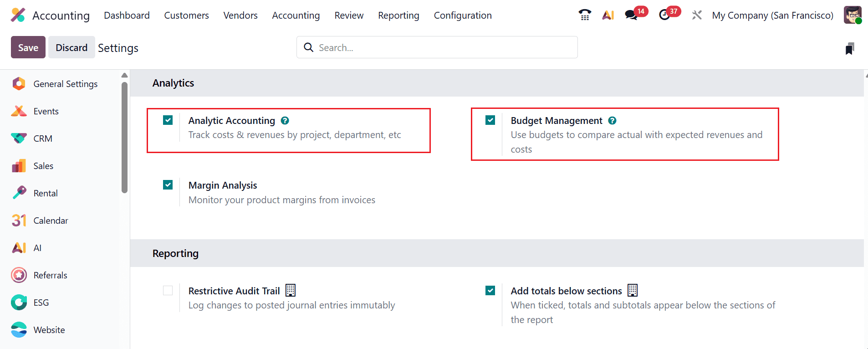This screenshot has width=868, height=349.
Task: Click the Margin Analysis label
Action: coord(223,185)
